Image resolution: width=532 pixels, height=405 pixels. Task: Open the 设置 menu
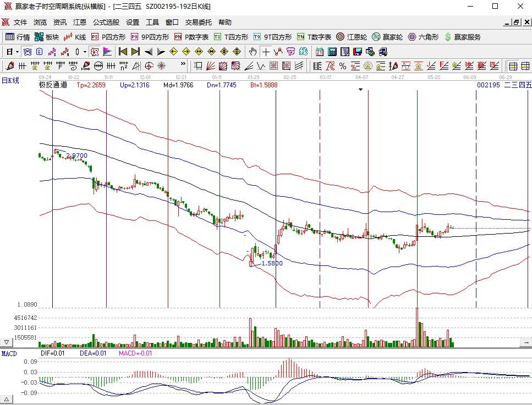point(133,23)
